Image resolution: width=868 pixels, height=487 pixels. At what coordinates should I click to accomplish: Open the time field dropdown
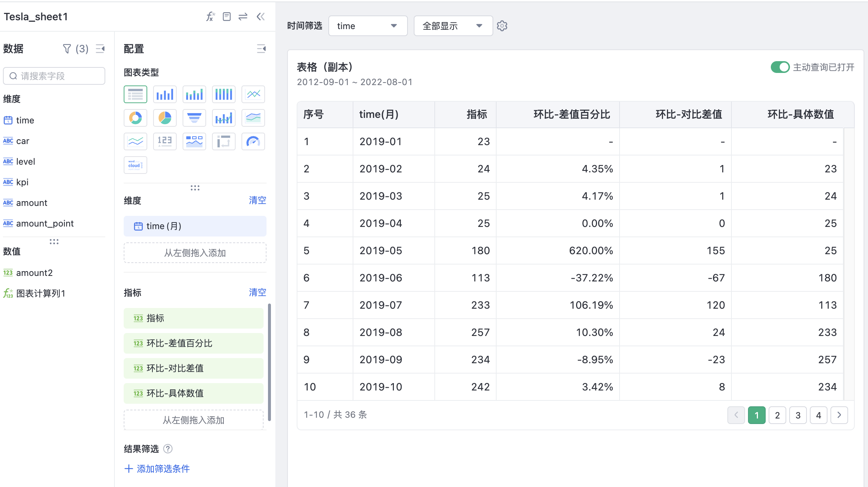pyautogui.click(x=368, y=26)
